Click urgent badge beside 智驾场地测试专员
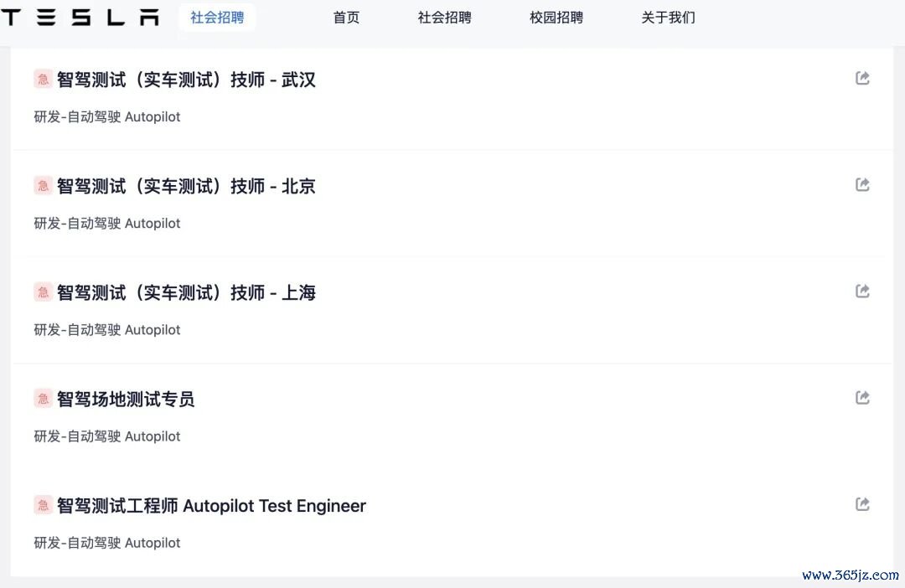Screen dimensions: 905x588 [44, 399]
